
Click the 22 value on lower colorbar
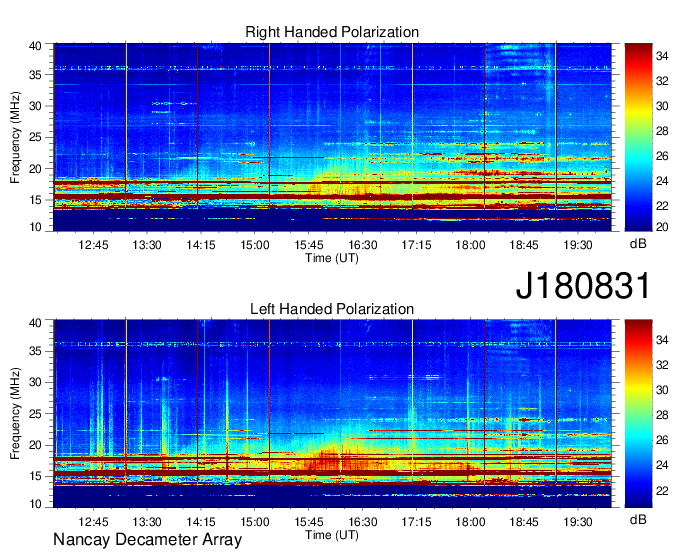pos(662,490)
